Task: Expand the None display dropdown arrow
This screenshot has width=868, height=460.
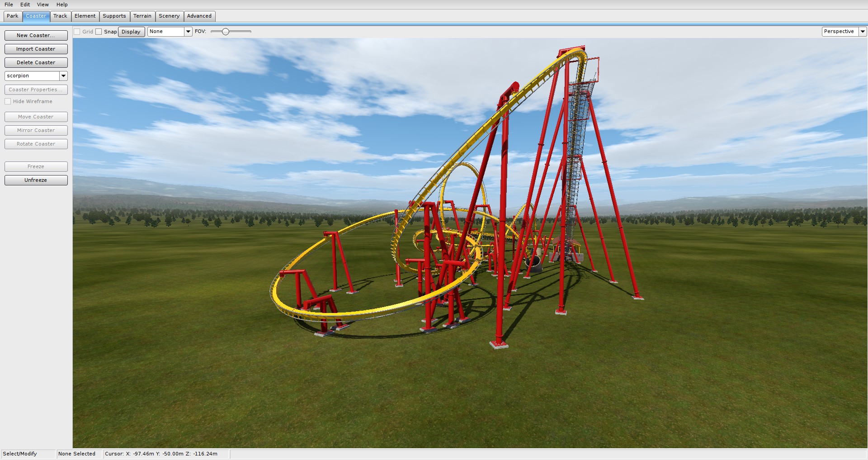Action: tap(188, 32)
